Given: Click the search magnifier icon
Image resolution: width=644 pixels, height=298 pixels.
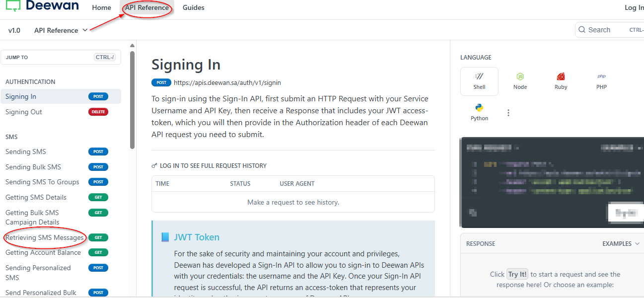Looking at the screenshot, I should tap(582, 30).
